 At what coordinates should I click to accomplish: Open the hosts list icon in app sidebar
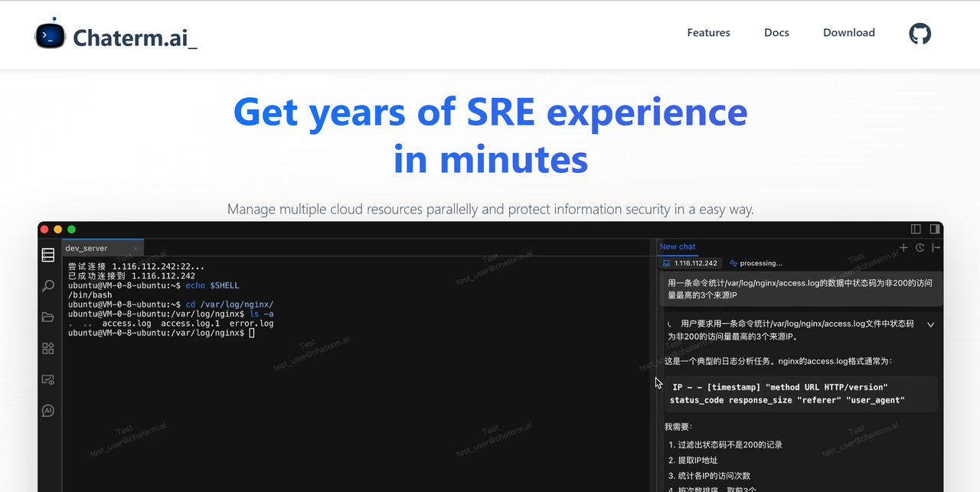point(48,255)
